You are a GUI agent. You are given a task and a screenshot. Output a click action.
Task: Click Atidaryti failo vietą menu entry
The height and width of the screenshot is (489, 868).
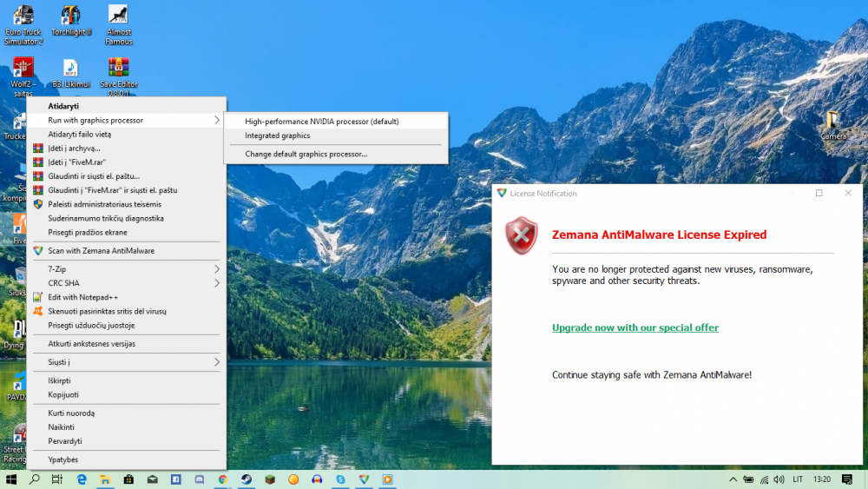(x=127, y=134)
